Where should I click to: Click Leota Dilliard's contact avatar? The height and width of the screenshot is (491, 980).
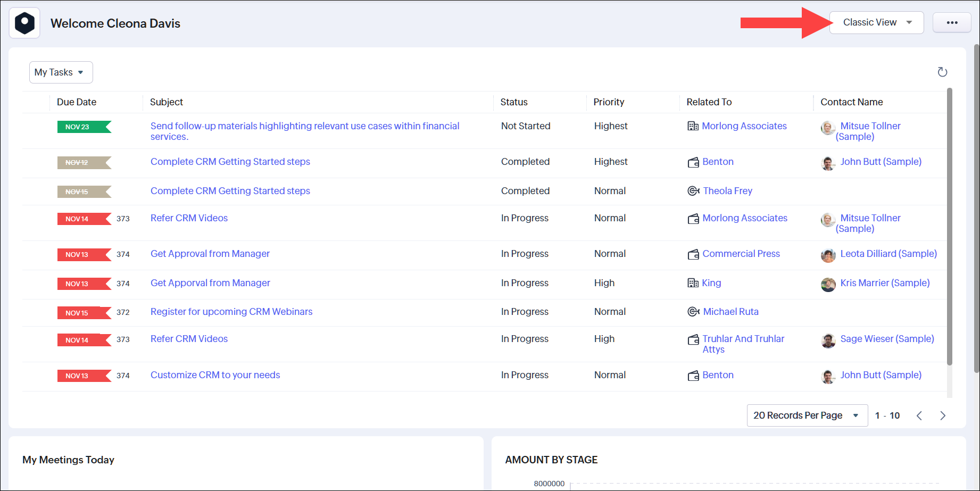coord(828,255)
